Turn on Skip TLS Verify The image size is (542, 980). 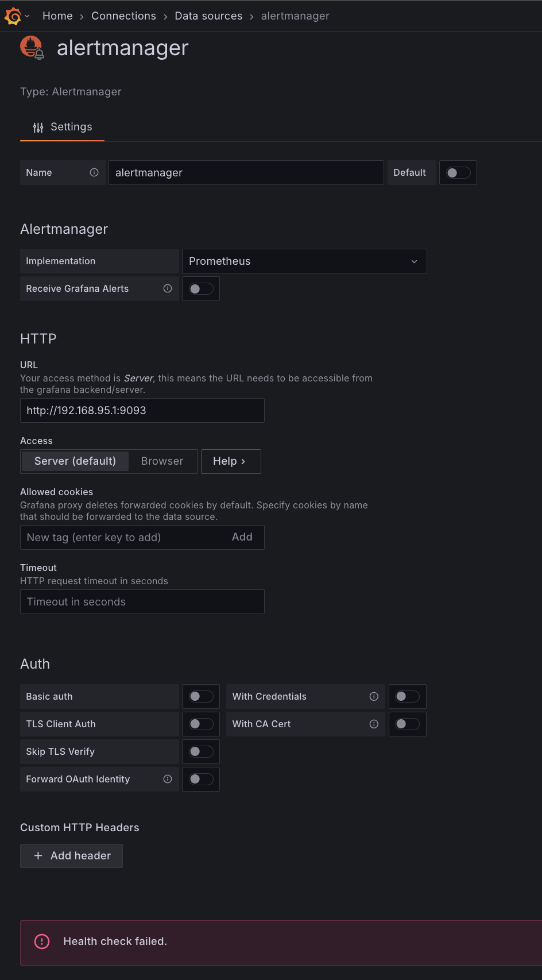click(x=201, y=751)
